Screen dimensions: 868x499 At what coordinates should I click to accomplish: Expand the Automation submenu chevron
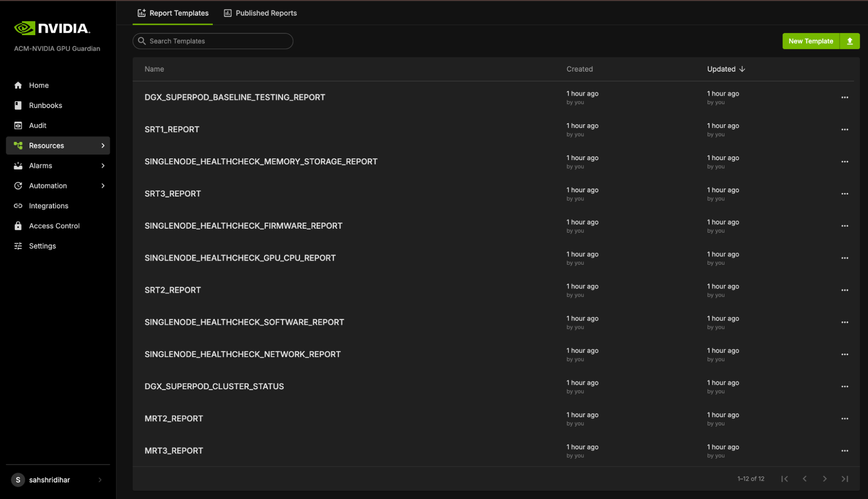(x=103, y=186)
